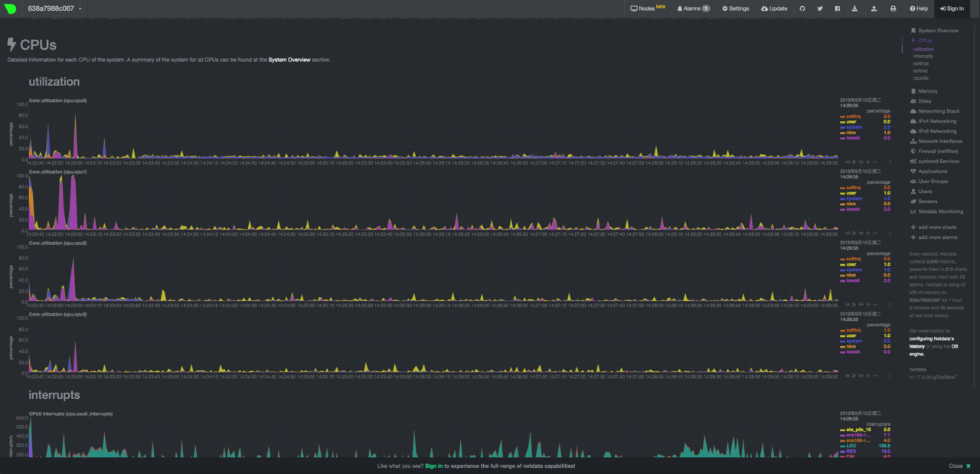Screen dimensions: 980x474
Task: Click the play icon under cpu3 legend
Action: pyautogui.click(x=855, y=375)
